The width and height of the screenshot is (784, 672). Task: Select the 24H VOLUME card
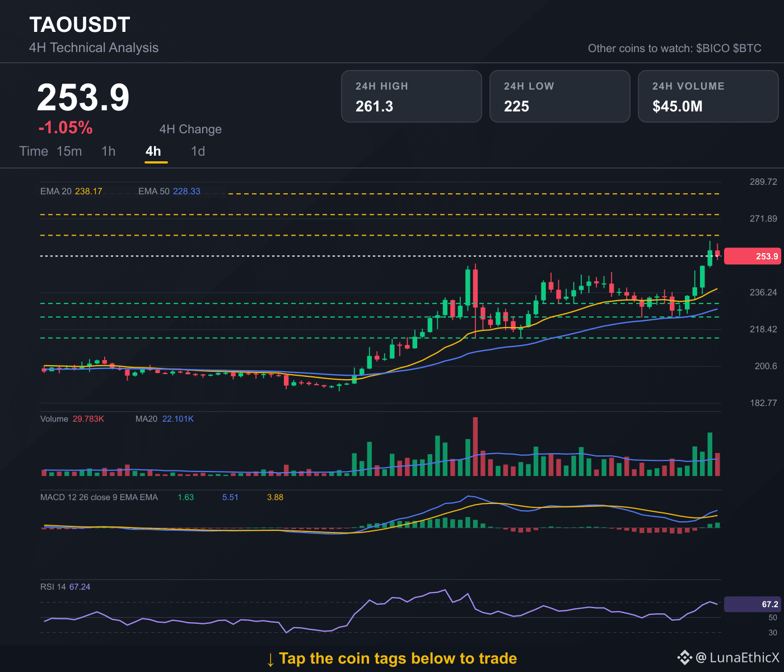click(708, 96)
